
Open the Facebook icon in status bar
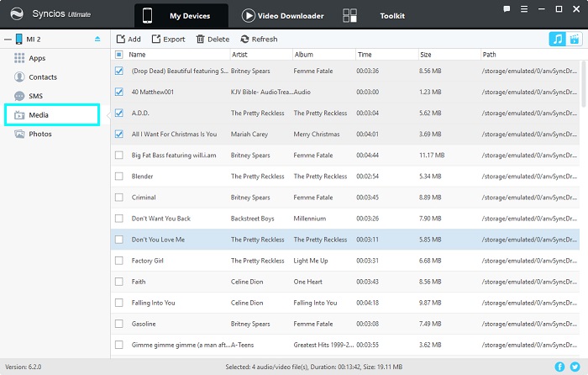tap(559, 367)
